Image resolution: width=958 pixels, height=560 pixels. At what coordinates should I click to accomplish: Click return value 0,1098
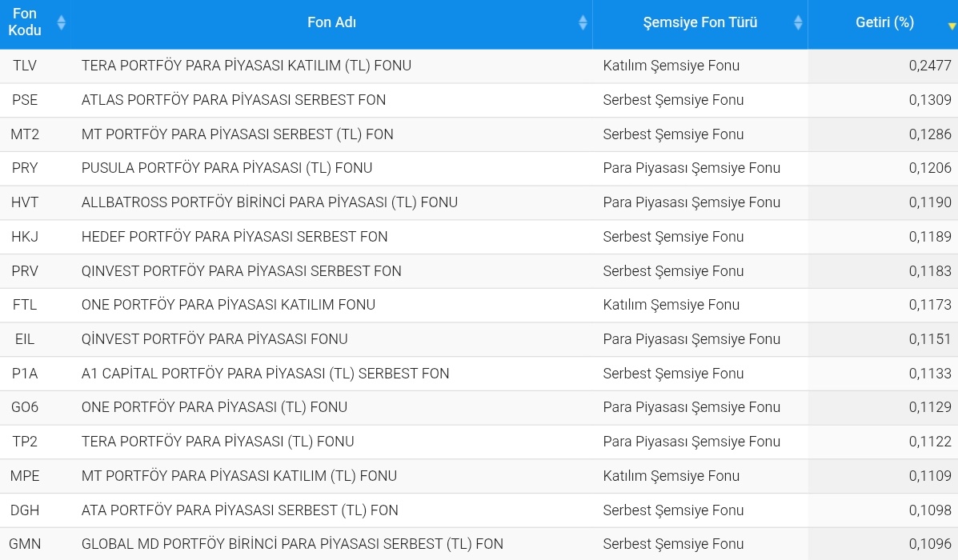tap(930, 510)
